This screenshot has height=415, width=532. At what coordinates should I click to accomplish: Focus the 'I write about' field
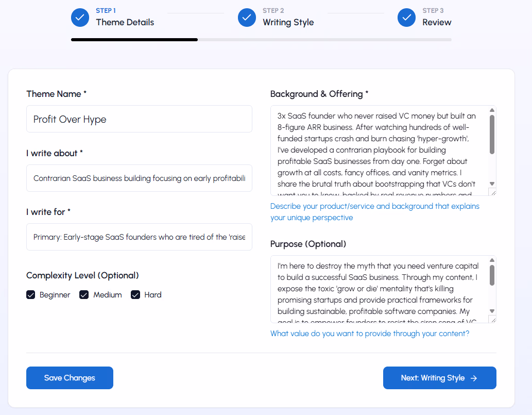coord(139,178)
